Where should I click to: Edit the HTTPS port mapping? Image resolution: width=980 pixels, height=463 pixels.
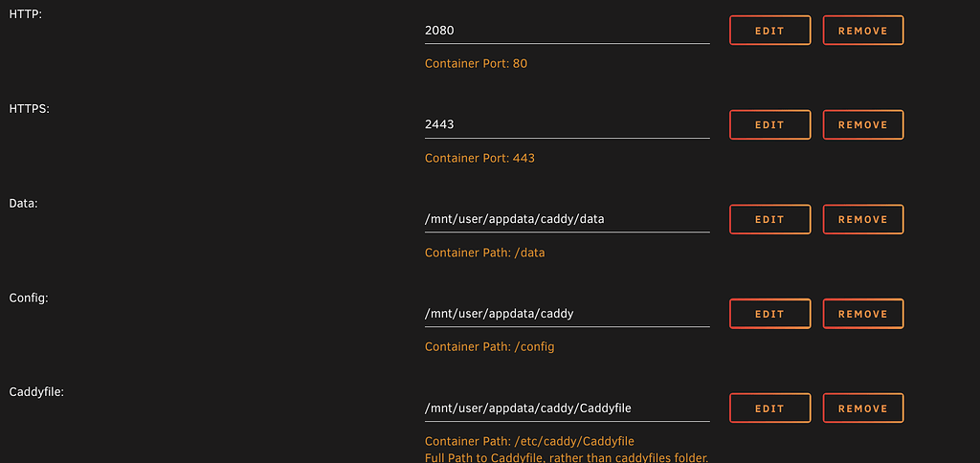pos(769,125)
